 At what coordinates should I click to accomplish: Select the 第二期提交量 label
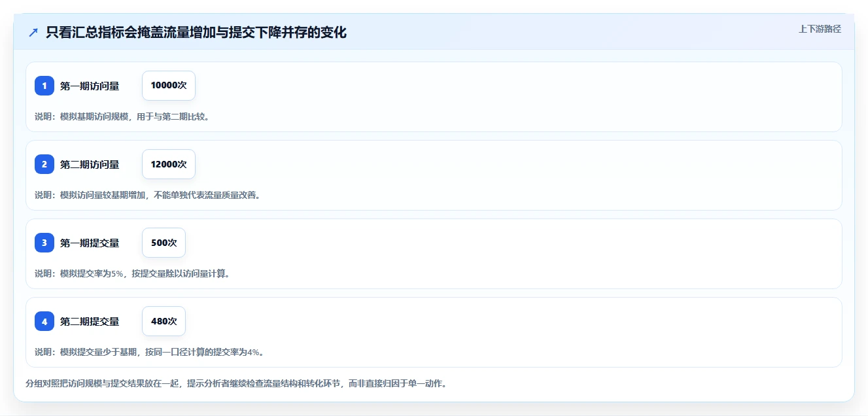(90, 321)
